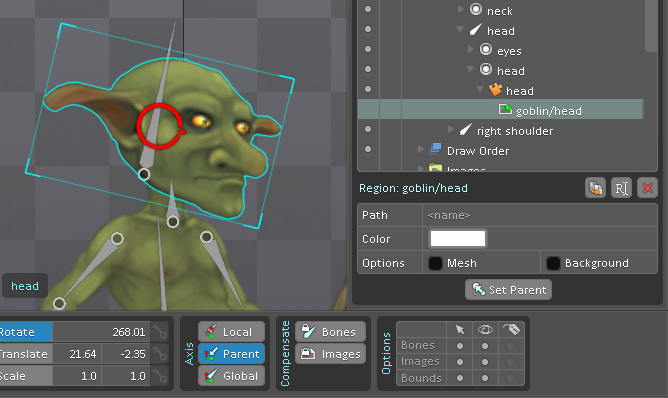Toggle Images selectable dot in Options grid
This screenshot has width=668, height=398.
[460, 362]
